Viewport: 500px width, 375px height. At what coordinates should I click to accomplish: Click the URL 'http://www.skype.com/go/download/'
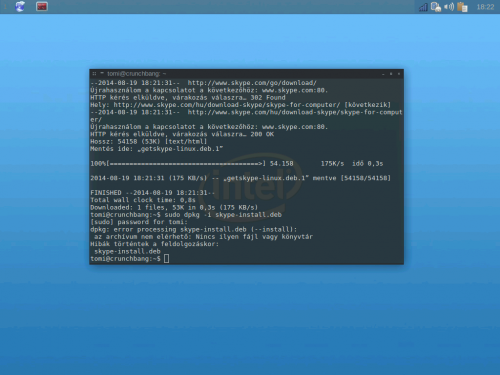(252, 83)
